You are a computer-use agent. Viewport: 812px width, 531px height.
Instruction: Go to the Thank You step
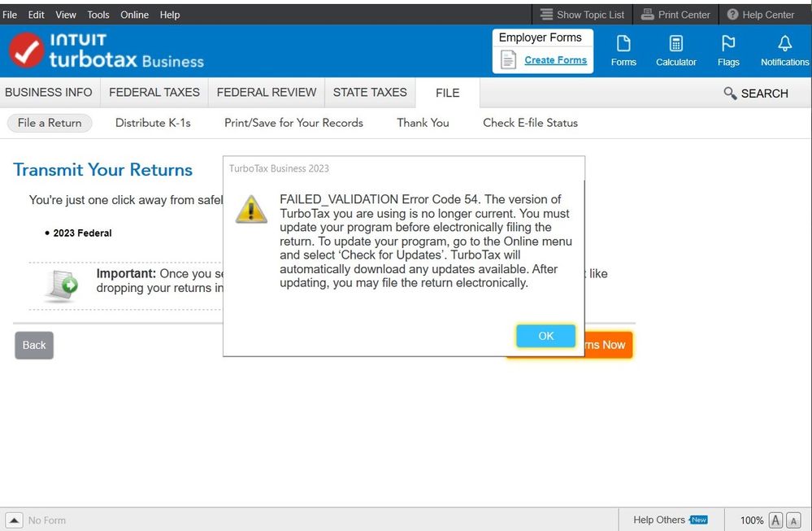click(423, 123)
